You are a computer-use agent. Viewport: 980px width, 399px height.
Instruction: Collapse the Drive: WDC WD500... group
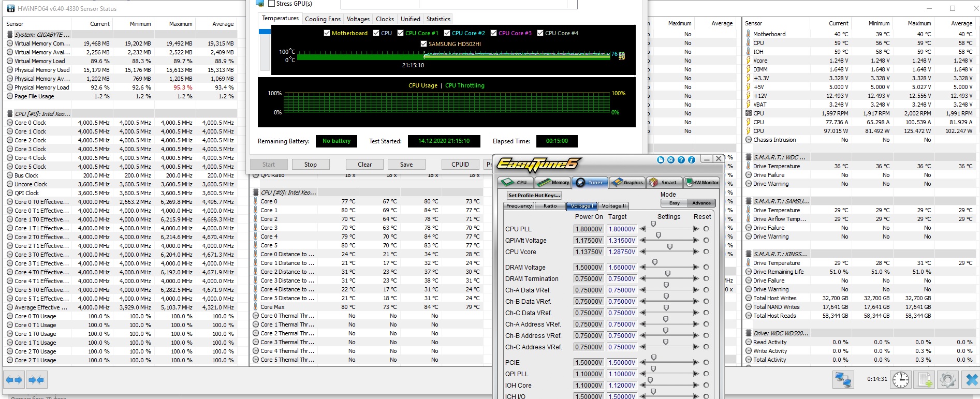click(749, 333)
